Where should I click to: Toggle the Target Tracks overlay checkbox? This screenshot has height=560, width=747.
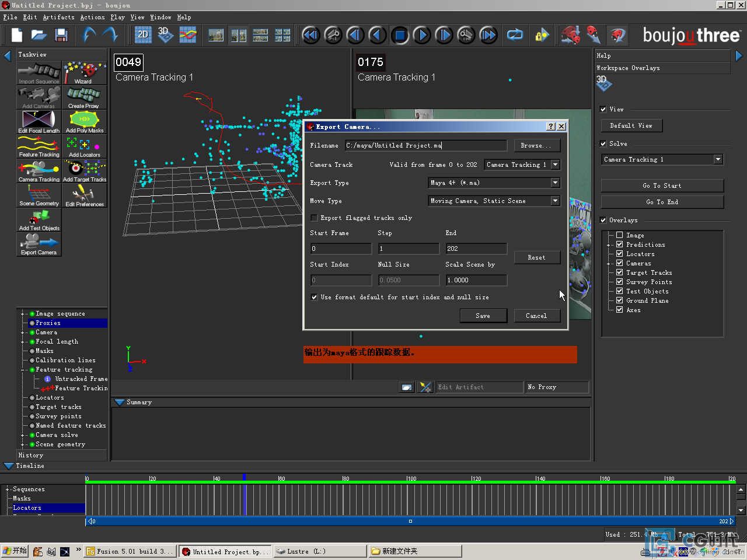[x=619, y=272]
